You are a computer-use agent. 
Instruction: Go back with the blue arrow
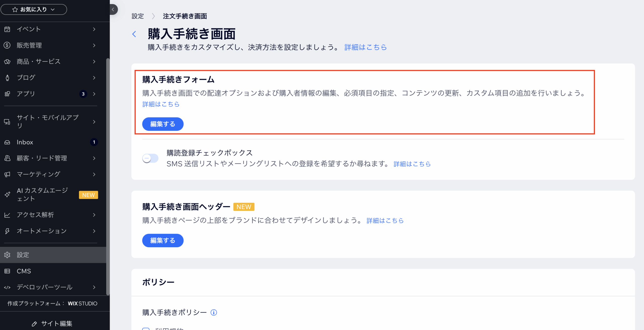click(x=134, y=34)
